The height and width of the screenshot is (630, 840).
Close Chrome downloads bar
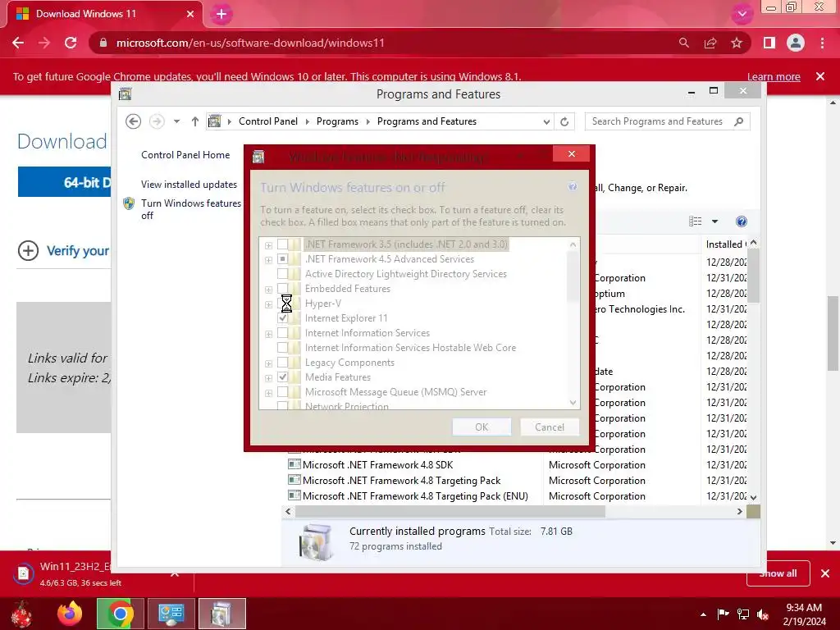tap(825, 573)
